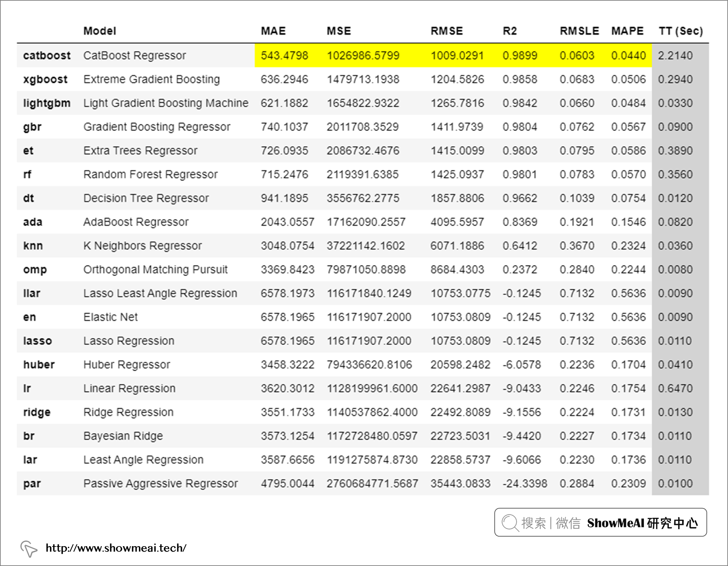
Task: Click the RMSLE column header
Action: pos(580,31)
